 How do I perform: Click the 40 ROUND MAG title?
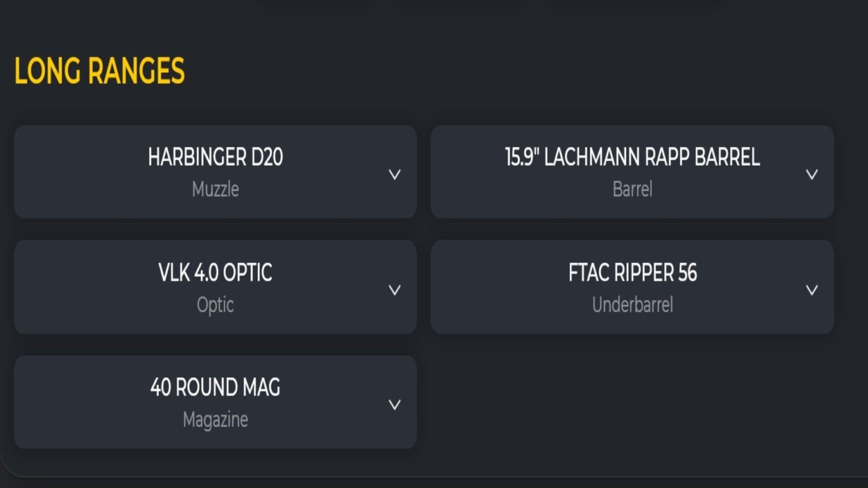[215, 387]
